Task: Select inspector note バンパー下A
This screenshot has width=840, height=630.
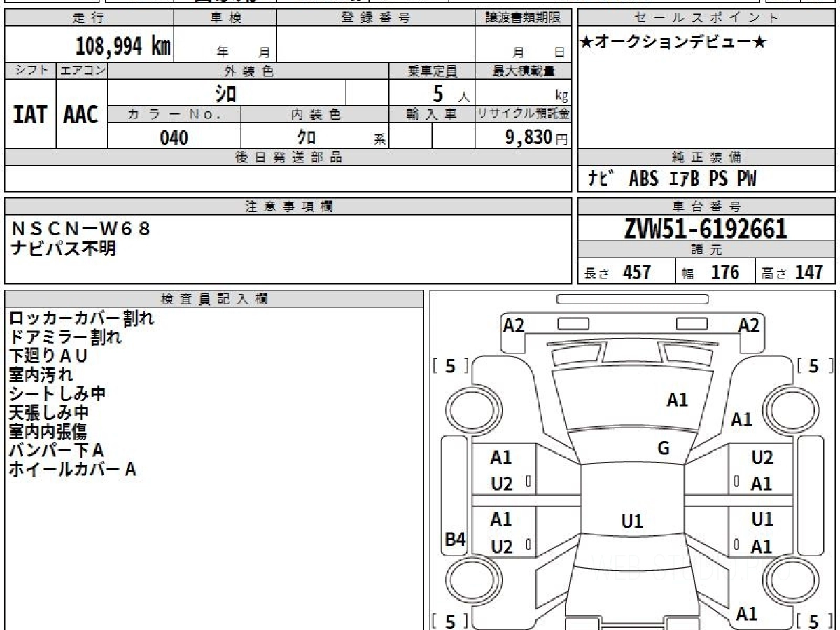Action: click(x=56, y=451)
